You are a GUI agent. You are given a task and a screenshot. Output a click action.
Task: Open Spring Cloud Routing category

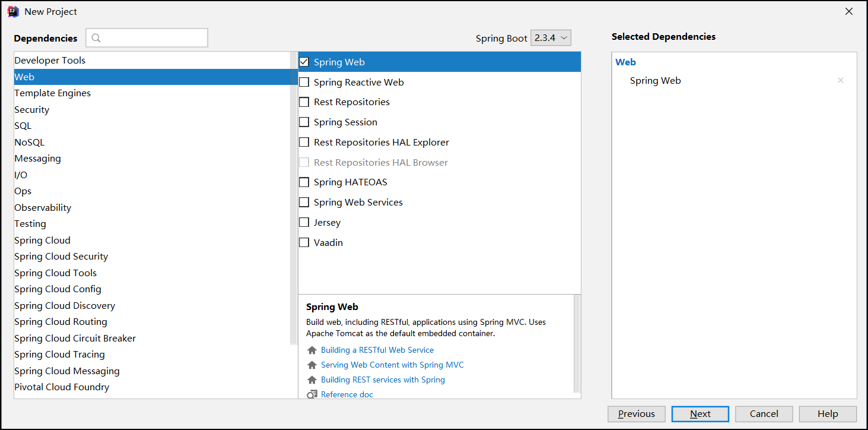(152, 322)
